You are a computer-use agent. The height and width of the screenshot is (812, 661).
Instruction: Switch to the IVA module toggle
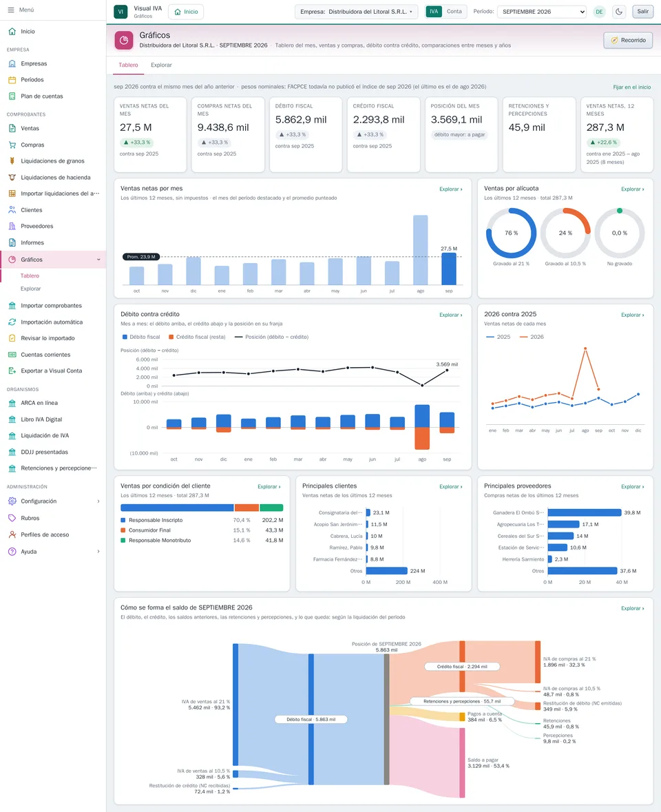(434, 12)
